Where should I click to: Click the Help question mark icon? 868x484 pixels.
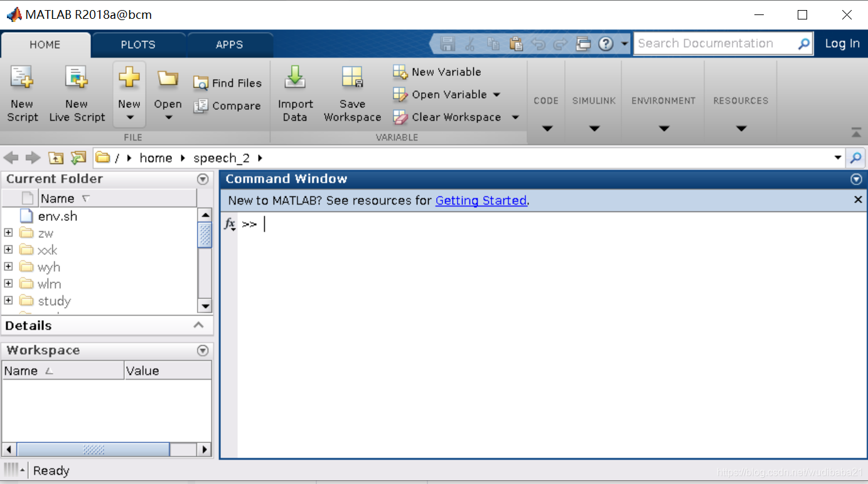pyautogui.click(x=606, y=44)
